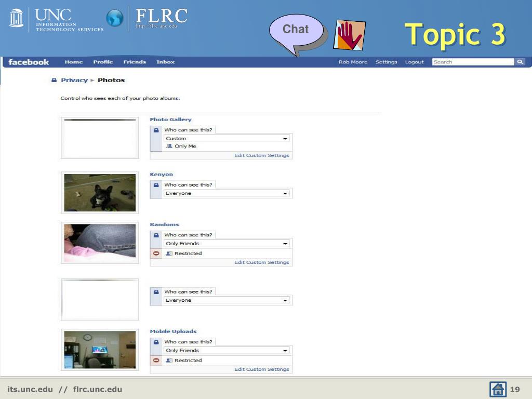Open Inbox in Facebook navigation
This screenshot has height=399, width=532.
[166, 62]
